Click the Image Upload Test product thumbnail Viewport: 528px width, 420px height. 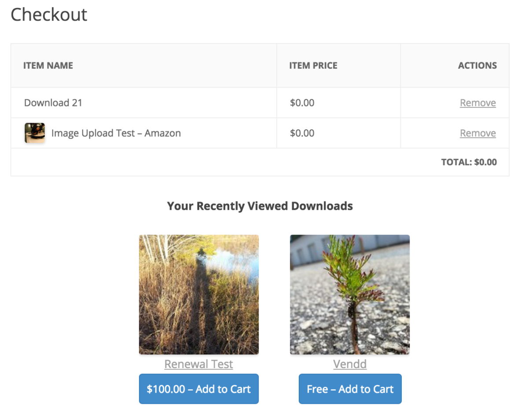pos(34,132)
